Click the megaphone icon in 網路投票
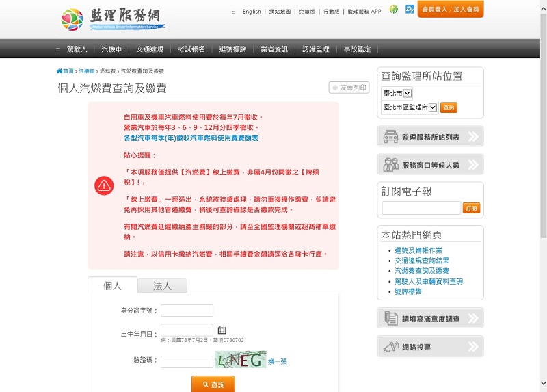Image resolution: width=547 pixels, height=392 pixels. pyautogui.click(x=390, y=347)
